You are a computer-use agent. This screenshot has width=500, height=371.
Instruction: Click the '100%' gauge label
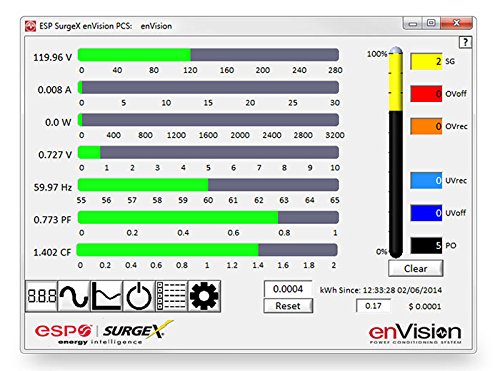pyautogui.click(x=377, y=54)
